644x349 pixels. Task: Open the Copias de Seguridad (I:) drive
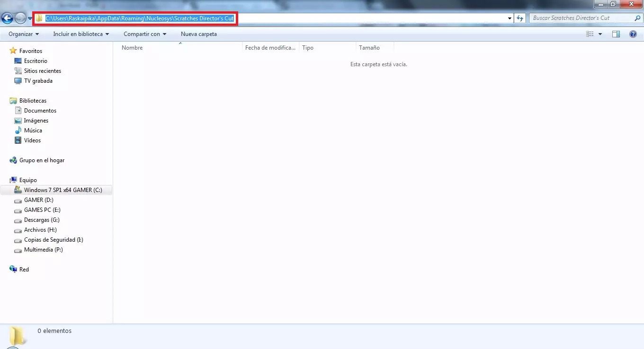[x=54, y=240]
